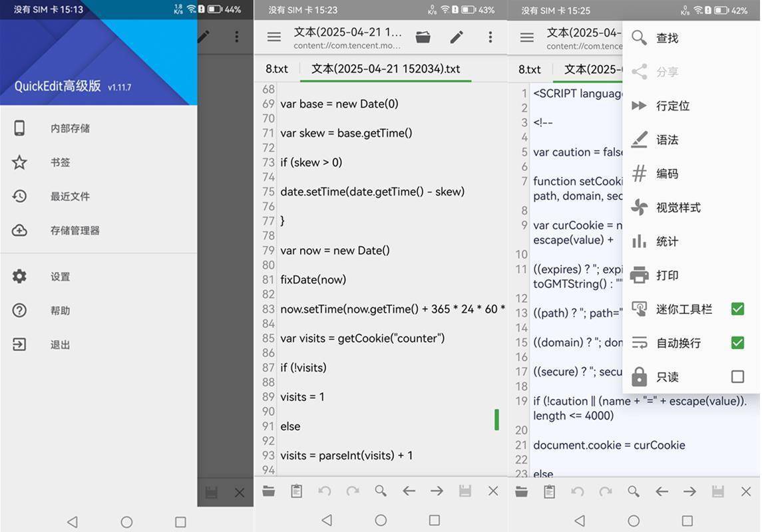
Task: Click the open-folder icon in the top bar
Action: 423,37
